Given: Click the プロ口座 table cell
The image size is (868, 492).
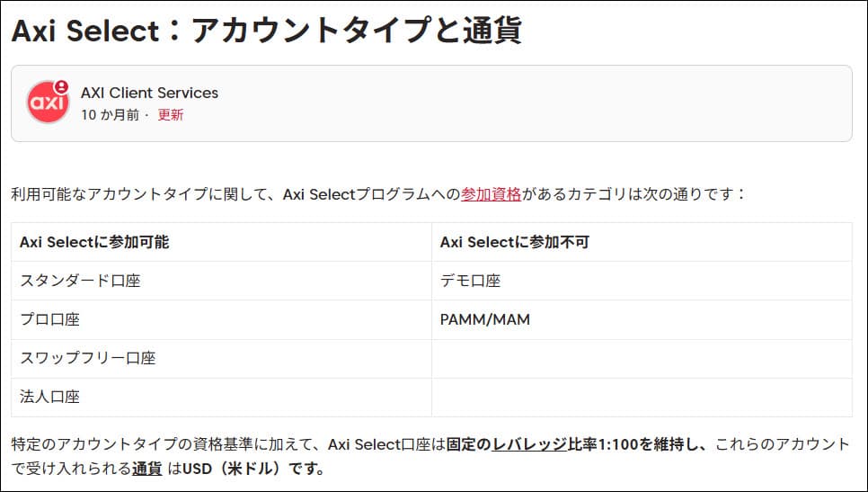Looking at the screenshot, I should point(49,319).
